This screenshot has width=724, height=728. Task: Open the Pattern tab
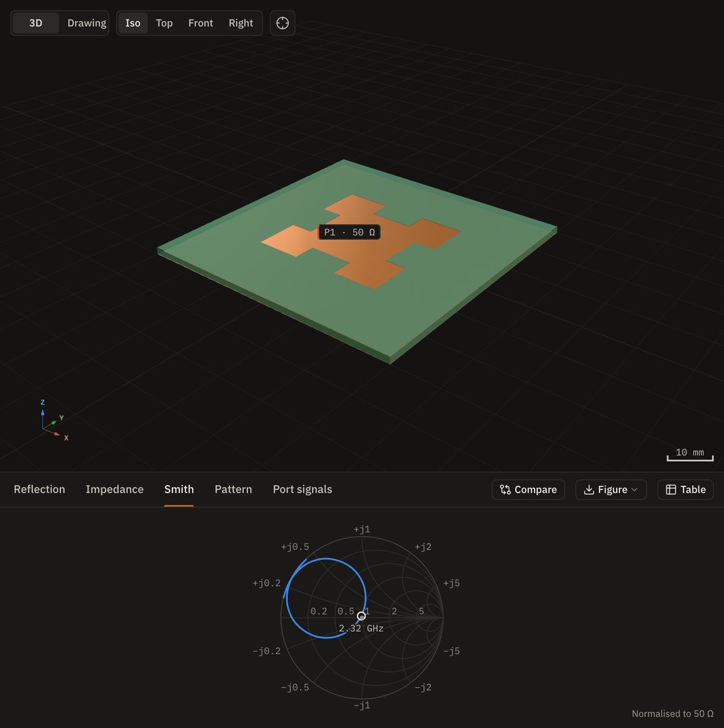click(233, 490)
